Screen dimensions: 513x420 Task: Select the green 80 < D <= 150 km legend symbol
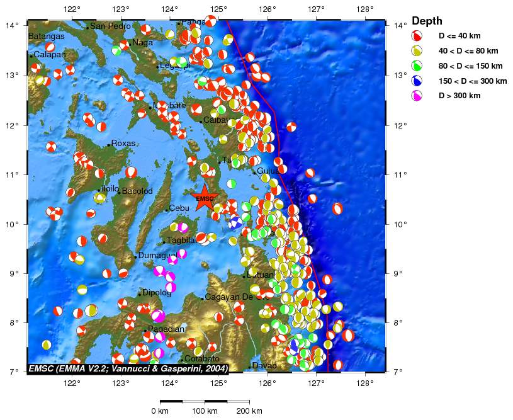pyautogui.click(x=417, y=66)
